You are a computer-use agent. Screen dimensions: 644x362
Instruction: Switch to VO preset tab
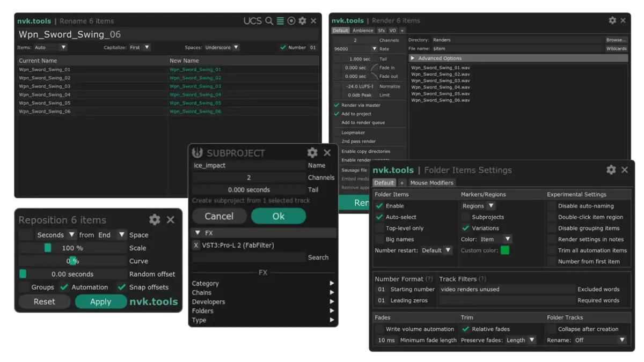click(x=393, y=31)
